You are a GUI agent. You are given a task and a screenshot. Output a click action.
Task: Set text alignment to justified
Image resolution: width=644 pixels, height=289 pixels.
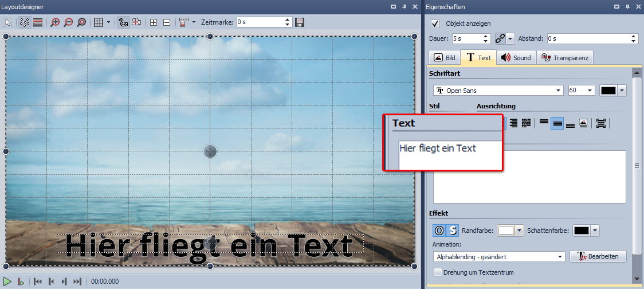click(526, 123)
